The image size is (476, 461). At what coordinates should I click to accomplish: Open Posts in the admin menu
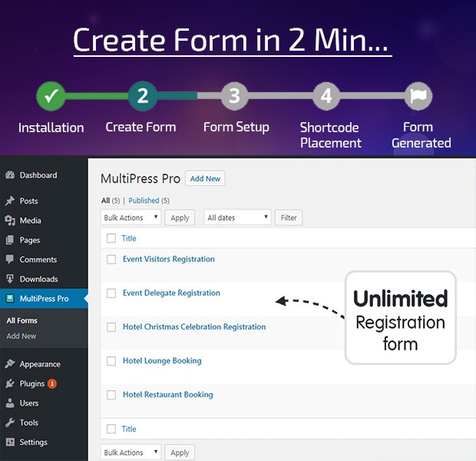click(x=29, y=201)
